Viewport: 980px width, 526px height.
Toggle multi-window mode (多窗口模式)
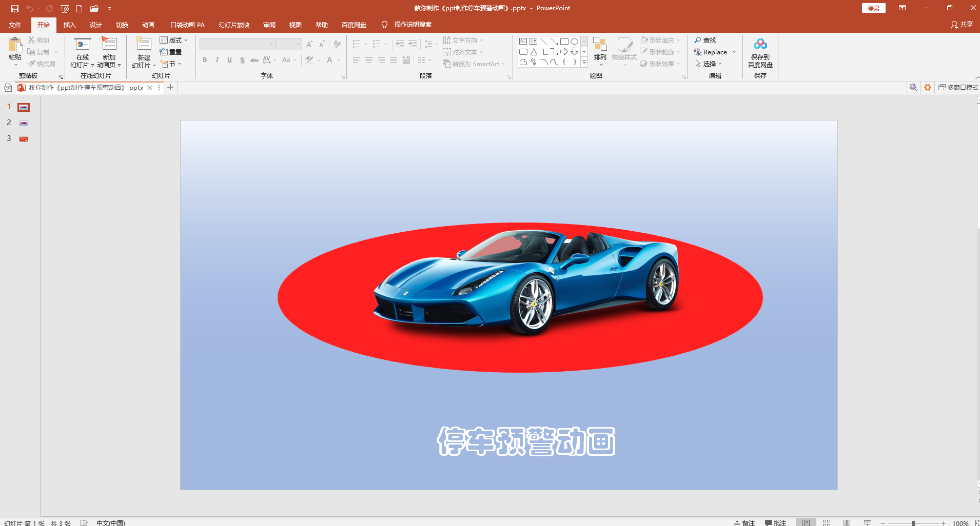[958, 88]
